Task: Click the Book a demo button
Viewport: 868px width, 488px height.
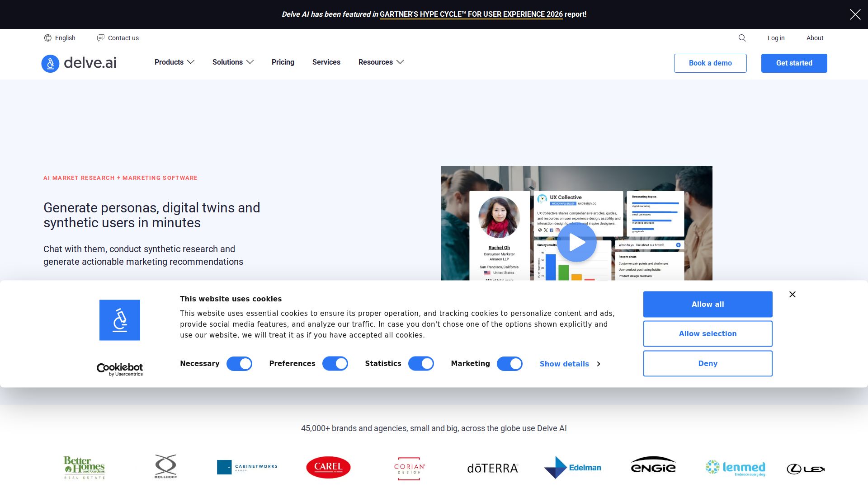Action: (710, 63)
